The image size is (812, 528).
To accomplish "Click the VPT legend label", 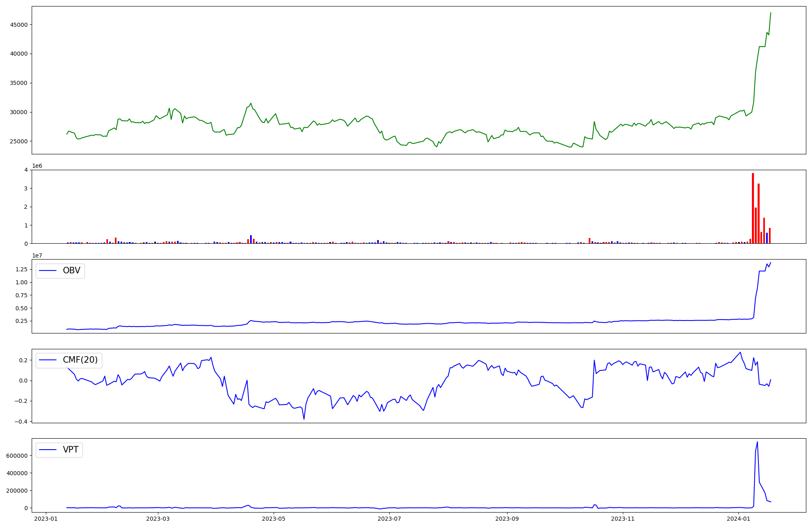I will [71, 450].
